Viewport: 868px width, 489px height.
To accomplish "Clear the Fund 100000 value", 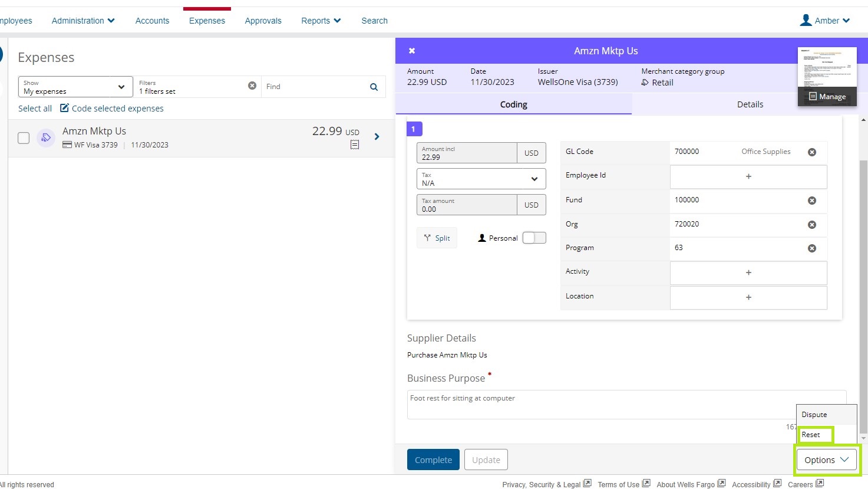I will tap(811, 201).
